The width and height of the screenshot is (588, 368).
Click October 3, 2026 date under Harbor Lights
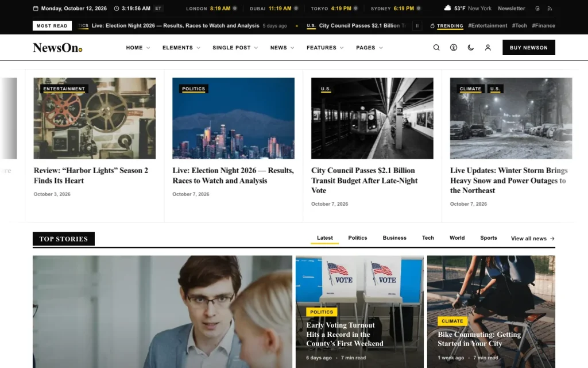pos(52,194)
